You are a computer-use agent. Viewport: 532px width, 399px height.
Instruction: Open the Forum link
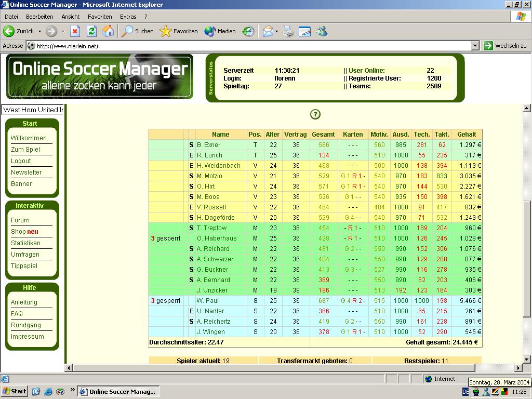(x=20, y=220)
